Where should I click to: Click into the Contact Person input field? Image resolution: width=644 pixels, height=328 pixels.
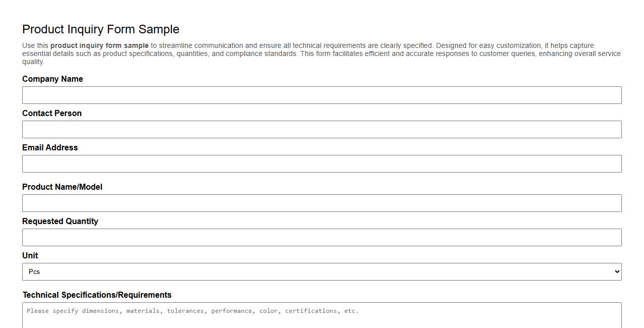[x=321, y=129]
